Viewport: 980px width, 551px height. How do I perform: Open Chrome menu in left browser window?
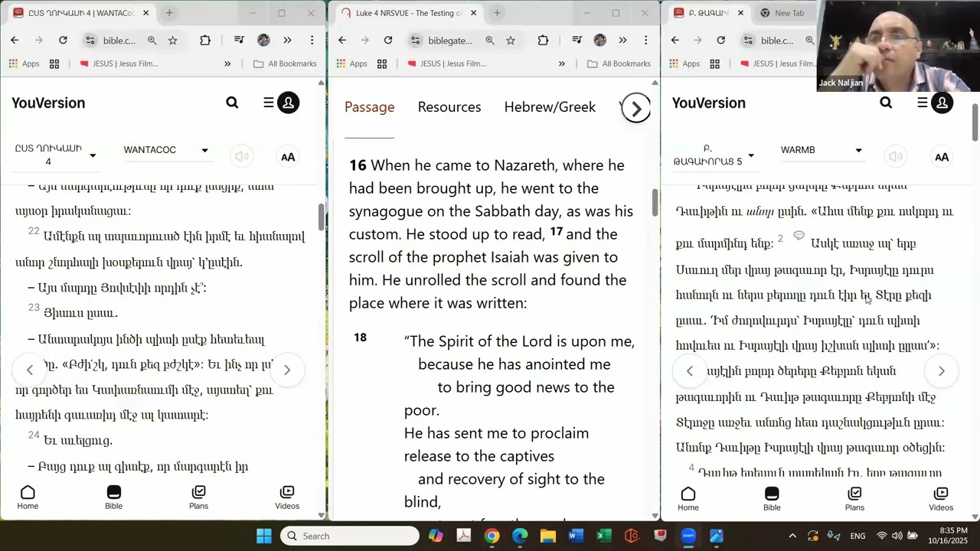[312, 41]
